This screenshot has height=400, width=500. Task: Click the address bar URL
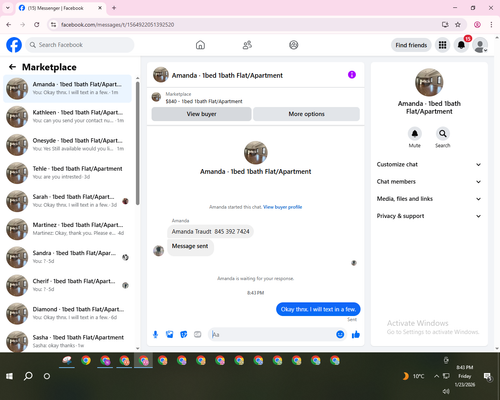(117, 25)
